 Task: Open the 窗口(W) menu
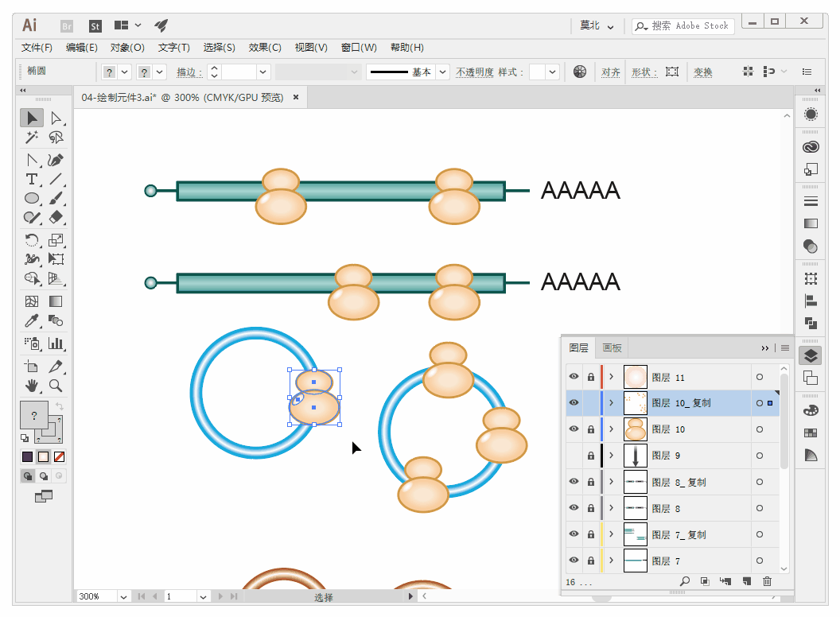[x=359, y=48]
